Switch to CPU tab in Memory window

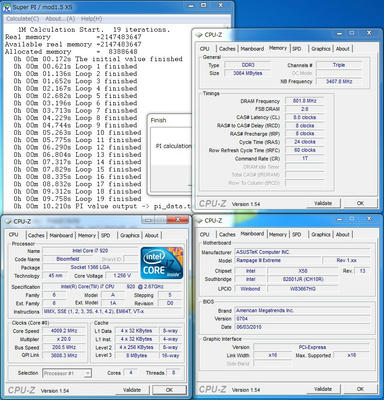pyautogui.click(x=204, y=49)
